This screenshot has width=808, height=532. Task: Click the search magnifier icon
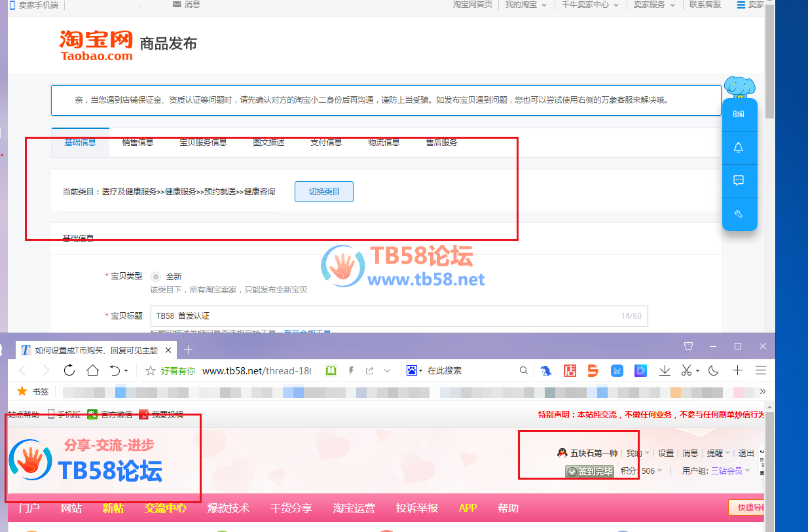[x=523, y=370]
